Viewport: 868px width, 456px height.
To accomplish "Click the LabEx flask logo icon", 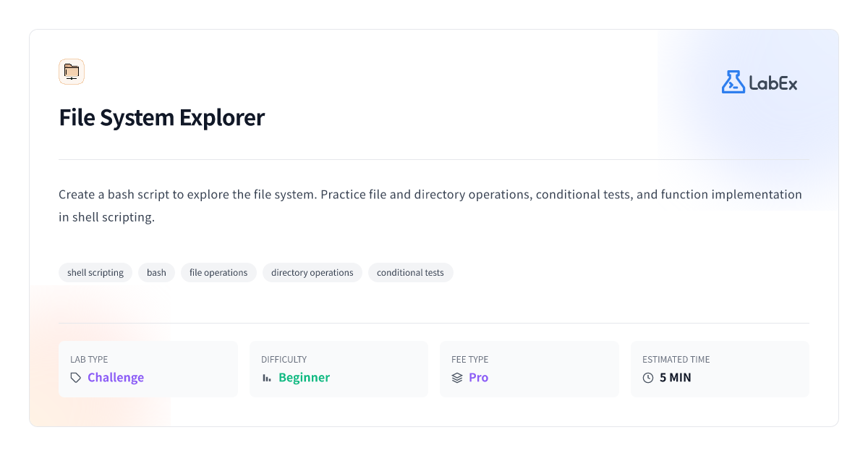I will click(733, 82).
